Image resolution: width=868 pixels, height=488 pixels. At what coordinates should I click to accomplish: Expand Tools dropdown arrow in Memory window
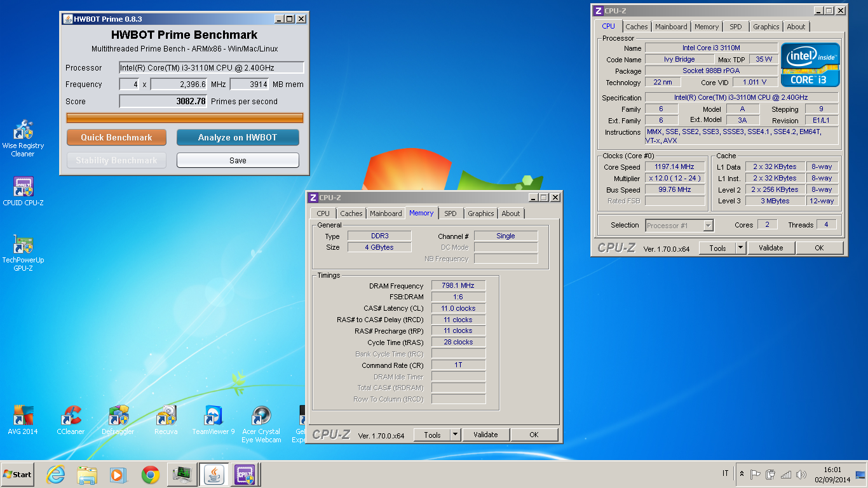(455, 435)
